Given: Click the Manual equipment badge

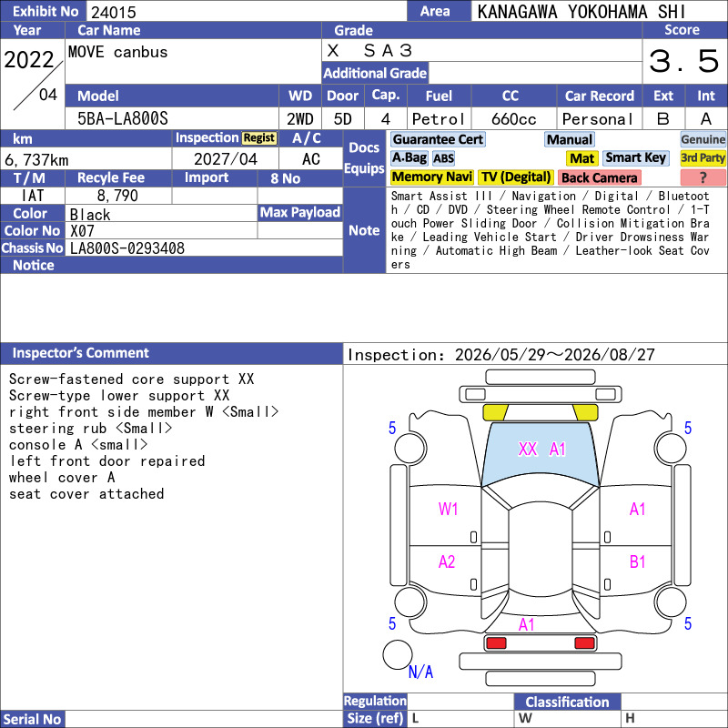Looking at the screenshot, I should point(570,139).
